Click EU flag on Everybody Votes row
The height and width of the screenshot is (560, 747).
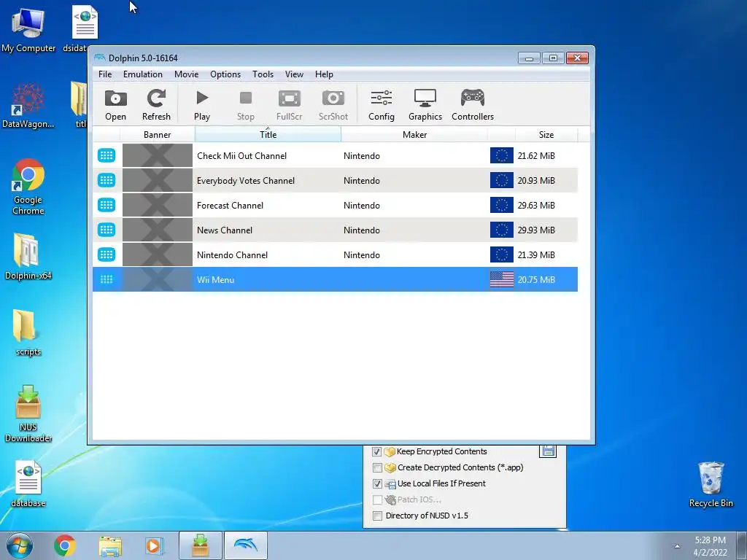pos(502,180)
